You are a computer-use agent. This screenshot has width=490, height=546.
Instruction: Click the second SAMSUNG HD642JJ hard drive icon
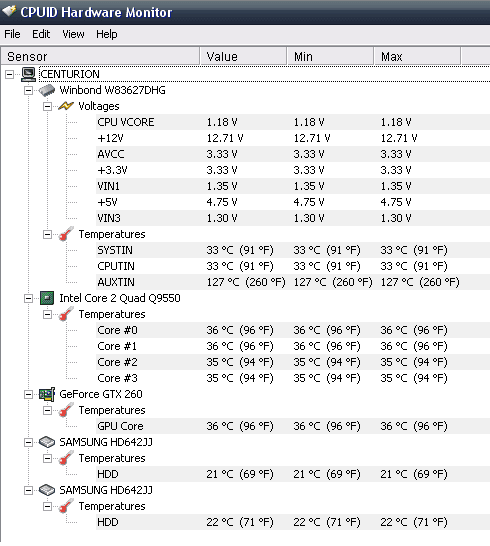47,490
